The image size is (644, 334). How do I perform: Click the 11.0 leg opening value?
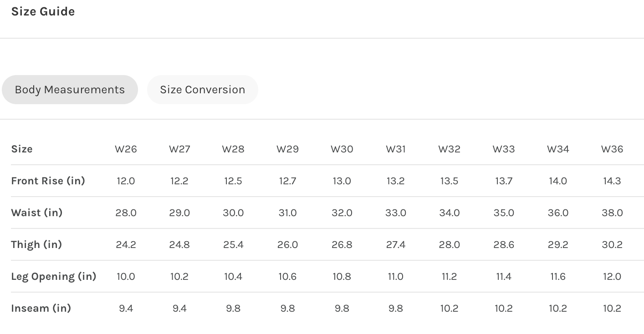click(395, 276)
